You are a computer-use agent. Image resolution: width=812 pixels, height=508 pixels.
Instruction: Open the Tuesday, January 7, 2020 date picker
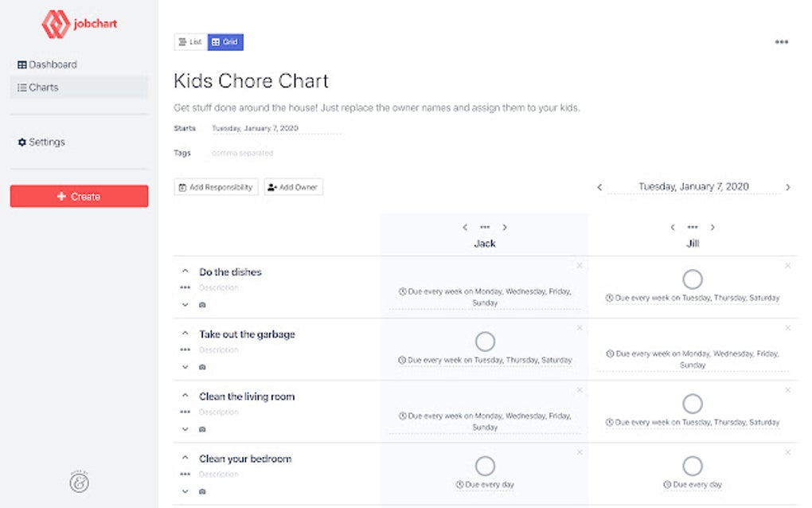point(693,187)
